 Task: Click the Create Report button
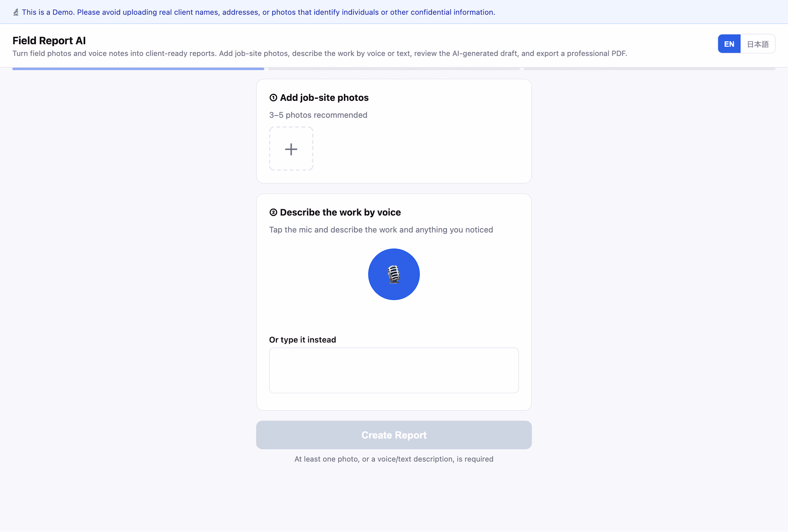click(x=394, y=435)
